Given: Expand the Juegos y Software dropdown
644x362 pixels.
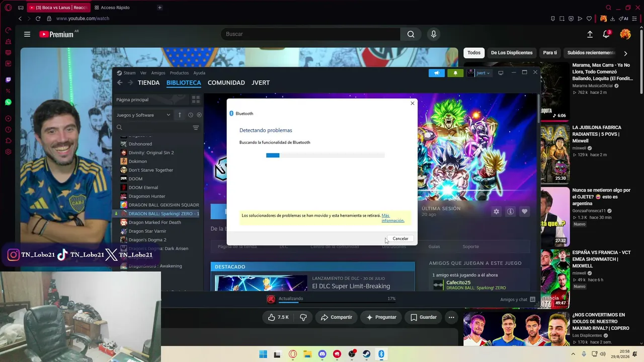Looking at the screenshot, I should (x=143, y=115).
